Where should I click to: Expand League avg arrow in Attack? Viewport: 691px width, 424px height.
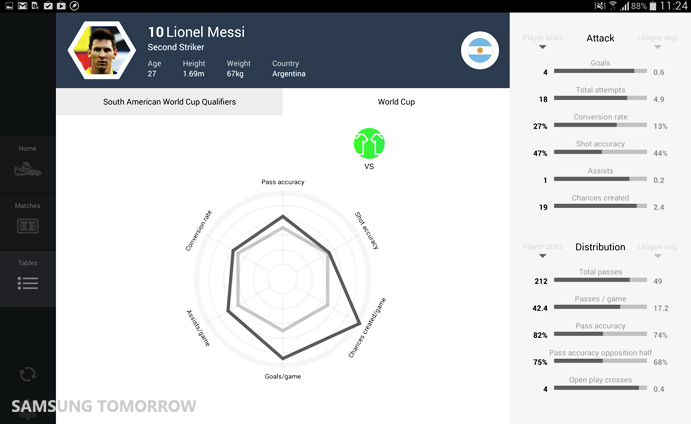(657, 47)
